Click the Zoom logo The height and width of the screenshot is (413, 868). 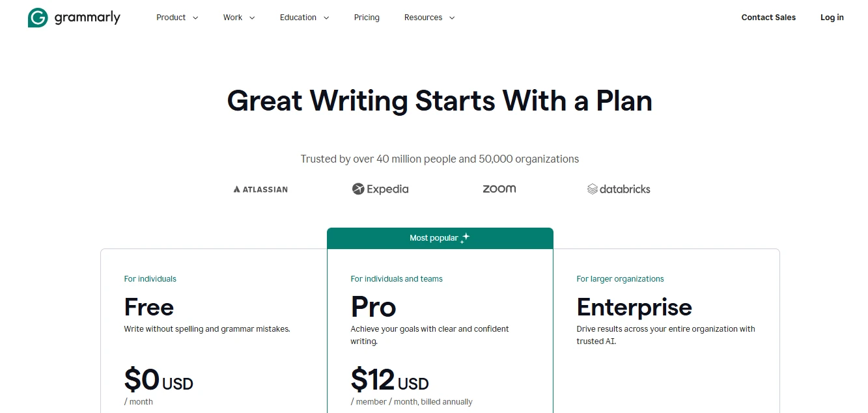pyautogui.click(x=499, y=189)
